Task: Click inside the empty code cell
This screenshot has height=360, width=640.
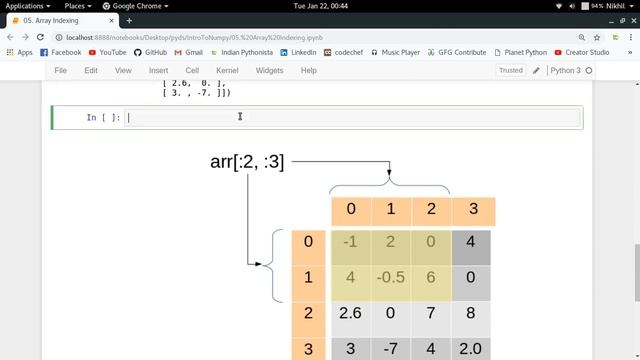Action: pyautogui.click(x=352, y=118)
